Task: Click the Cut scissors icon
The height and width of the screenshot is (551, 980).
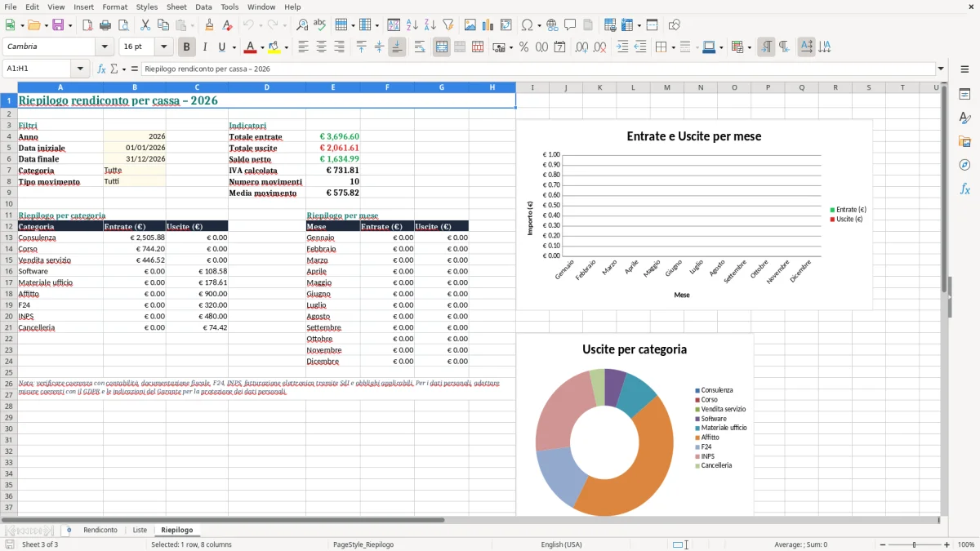Action: coord(145,25)
